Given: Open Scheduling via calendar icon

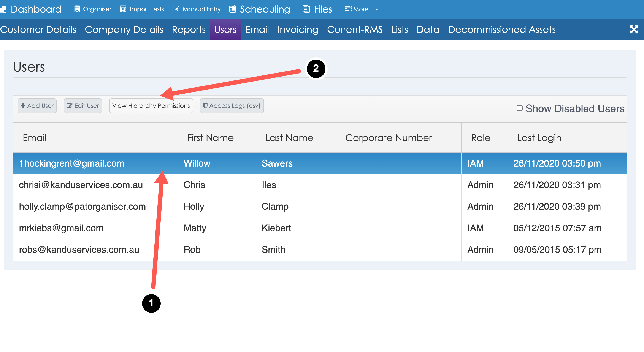Looking at the screenshot, I should 233,9.
